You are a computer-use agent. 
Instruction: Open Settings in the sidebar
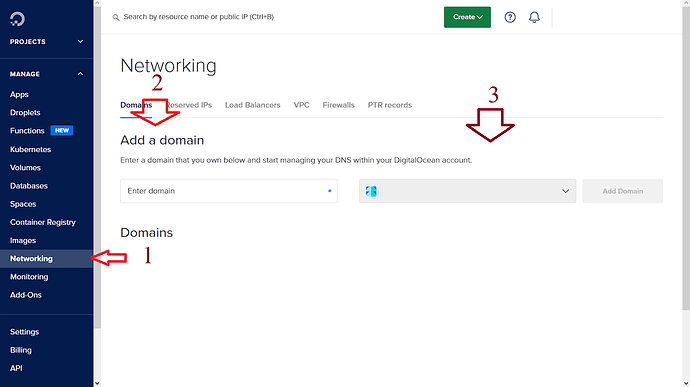coord(24,332)
